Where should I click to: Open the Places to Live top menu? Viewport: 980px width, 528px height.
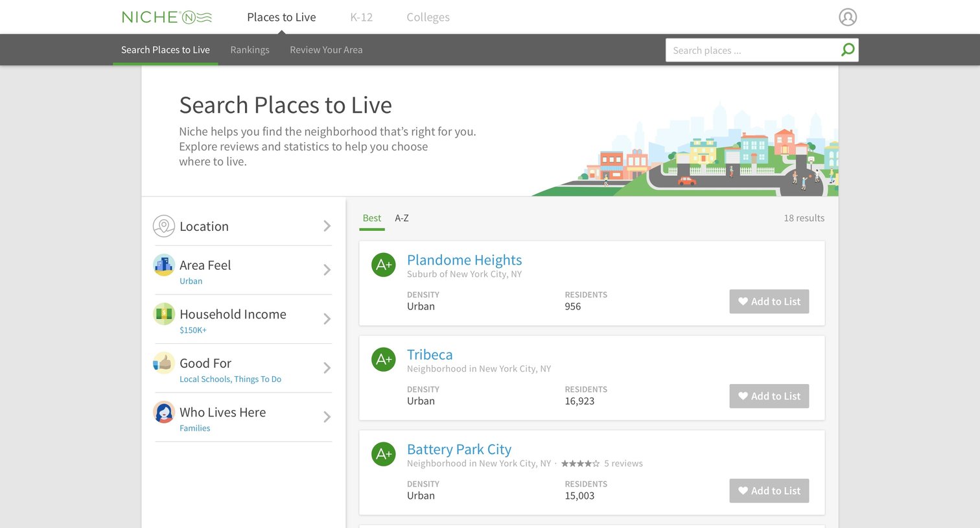click(281, 18)
